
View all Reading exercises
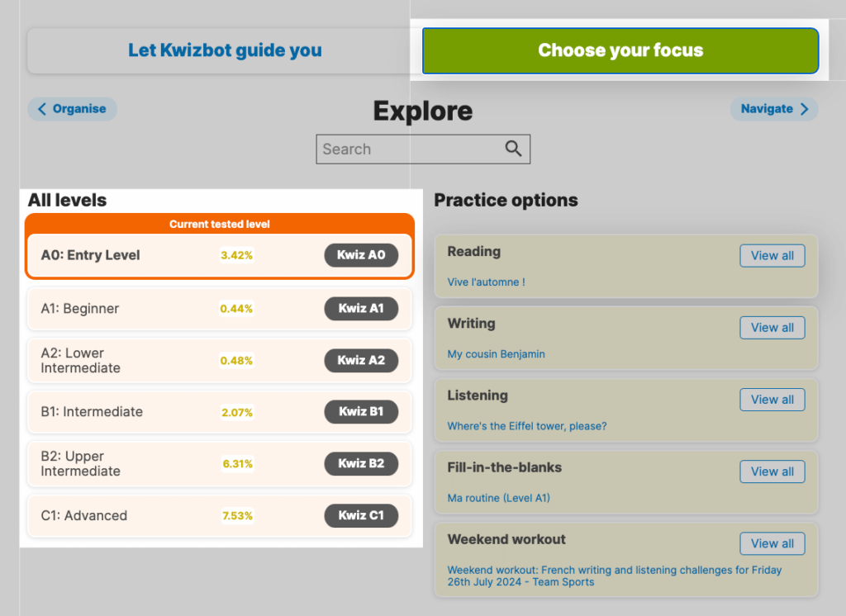(x=772, y=256)
